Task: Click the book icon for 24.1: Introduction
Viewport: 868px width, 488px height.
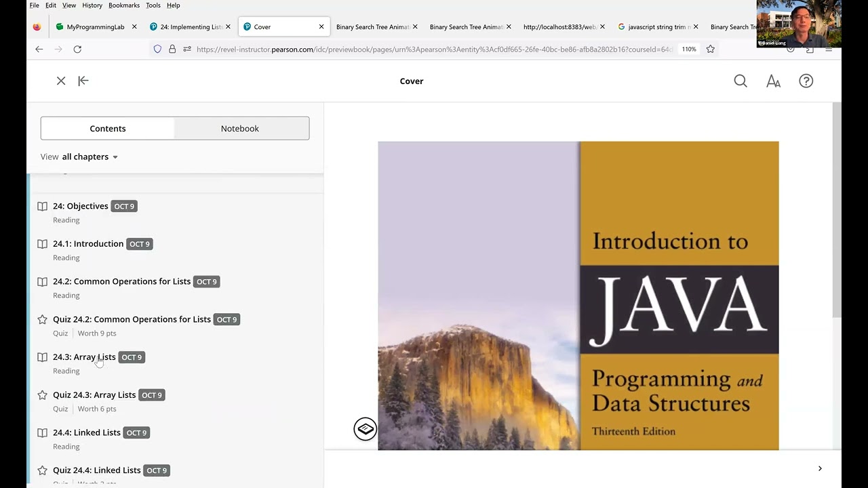Action: (42, 244)
